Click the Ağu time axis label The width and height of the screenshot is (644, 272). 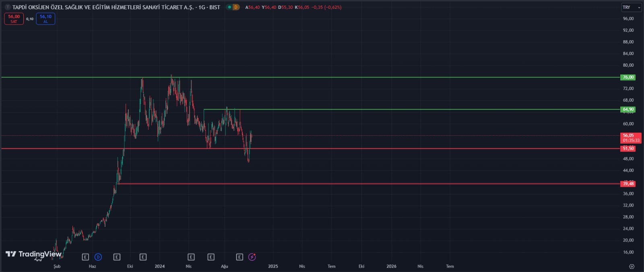[x=225, y=266]
